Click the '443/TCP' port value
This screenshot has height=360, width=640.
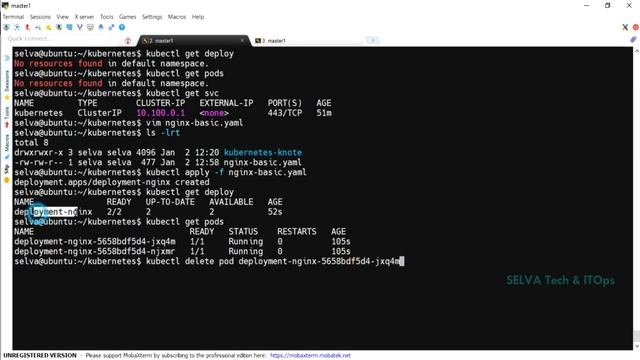coord(285,113)
